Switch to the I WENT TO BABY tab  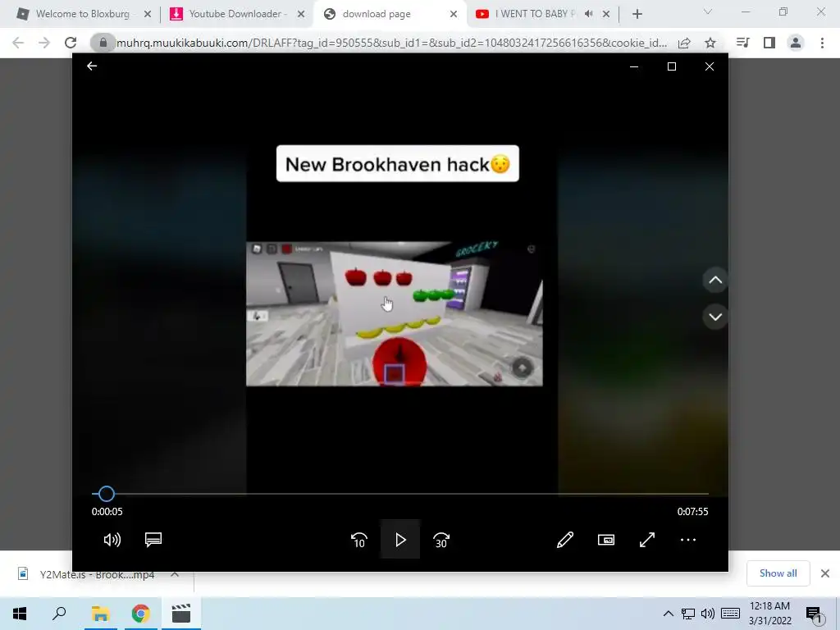[x=533, y=14]
